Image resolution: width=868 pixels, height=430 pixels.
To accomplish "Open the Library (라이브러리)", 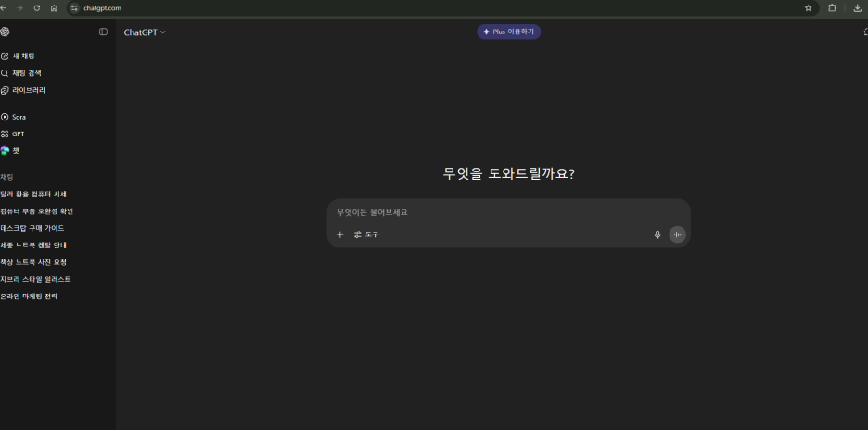I will coord(23,90).
